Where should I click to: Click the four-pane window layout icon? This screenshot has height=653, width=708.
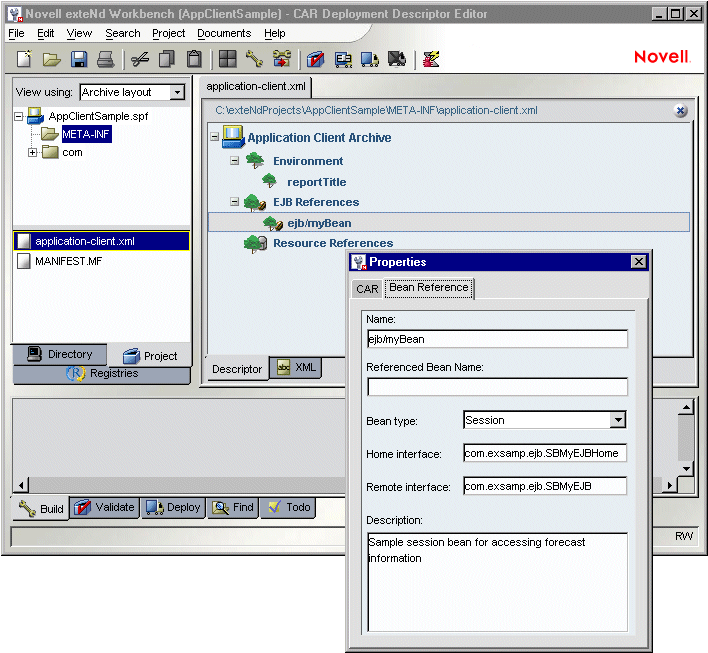228,59
